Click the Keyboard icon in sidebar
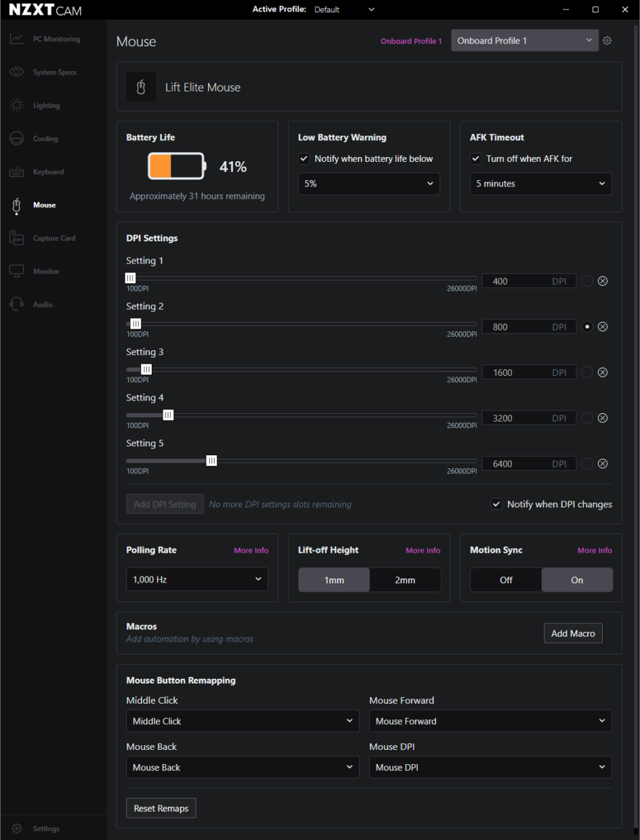Screen dimensions: 640x840 coord(17,172)
